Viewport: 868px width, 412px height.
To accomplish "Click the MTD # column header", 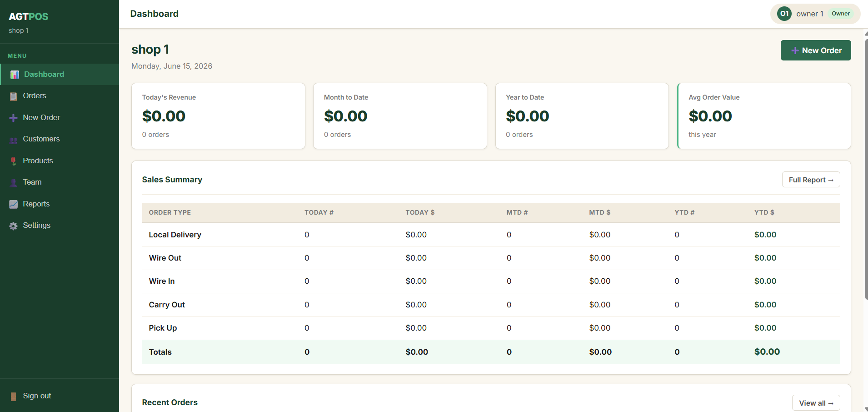I will click(x=517, y=212).
